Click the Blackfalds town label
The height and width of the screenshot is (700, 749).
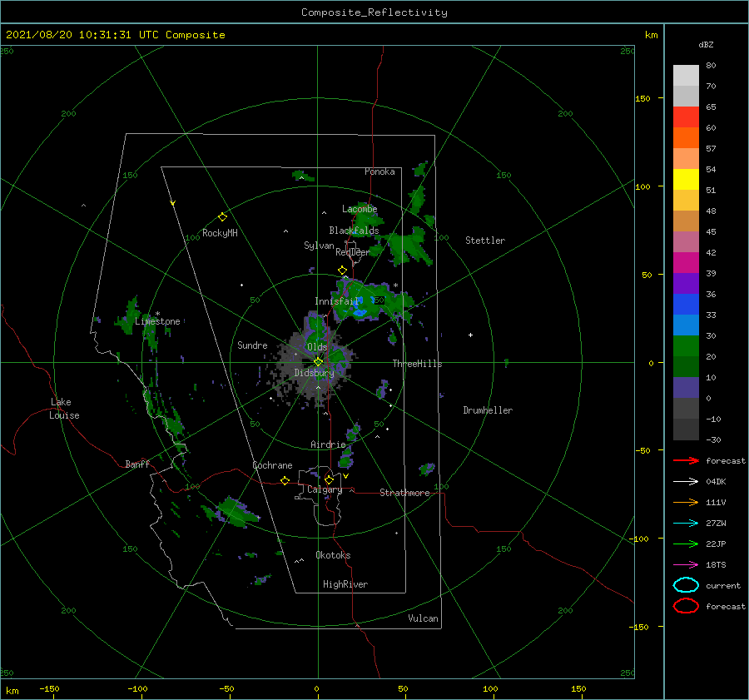pos(354,231)
